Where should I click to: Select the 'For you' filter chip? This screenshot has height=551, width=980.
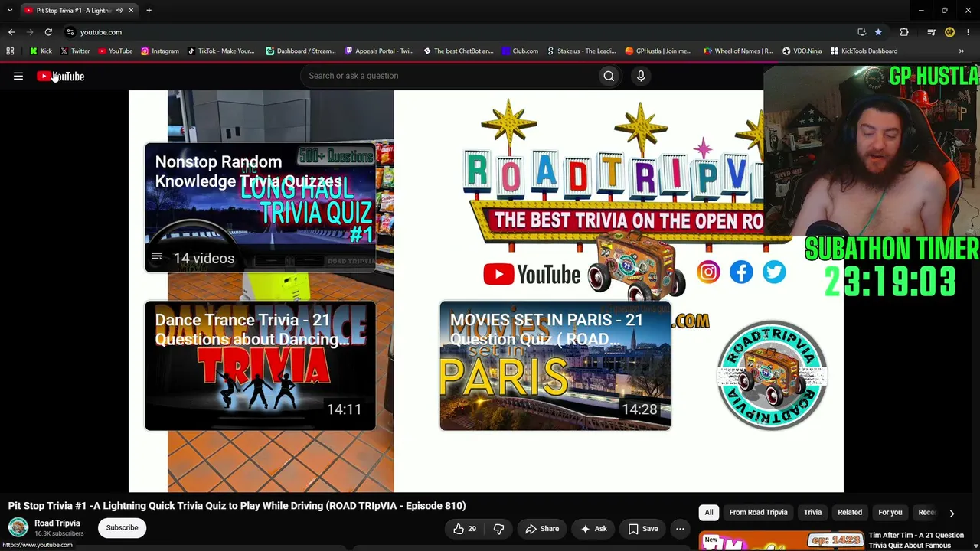click(890, 513)
